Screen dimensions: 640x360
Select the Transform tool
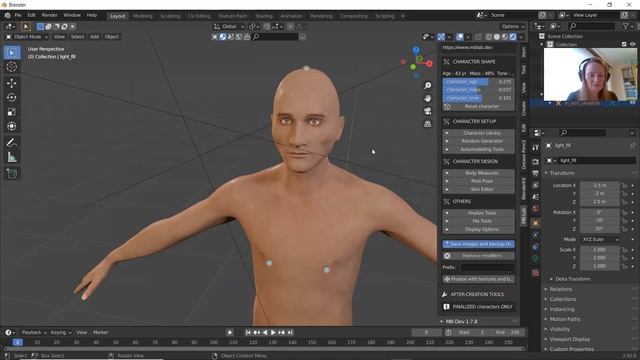[x=12, y=126]
